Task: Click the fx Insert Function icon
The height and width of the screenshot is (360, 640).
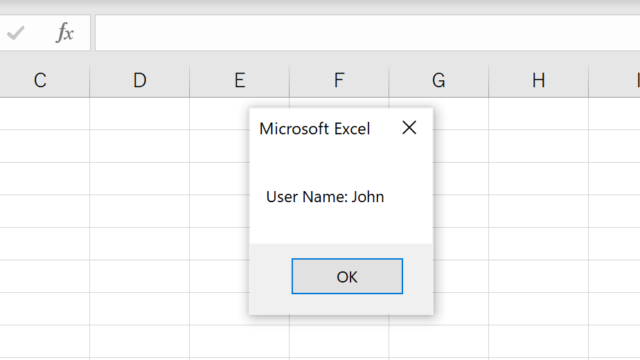Action: point(64,33)
